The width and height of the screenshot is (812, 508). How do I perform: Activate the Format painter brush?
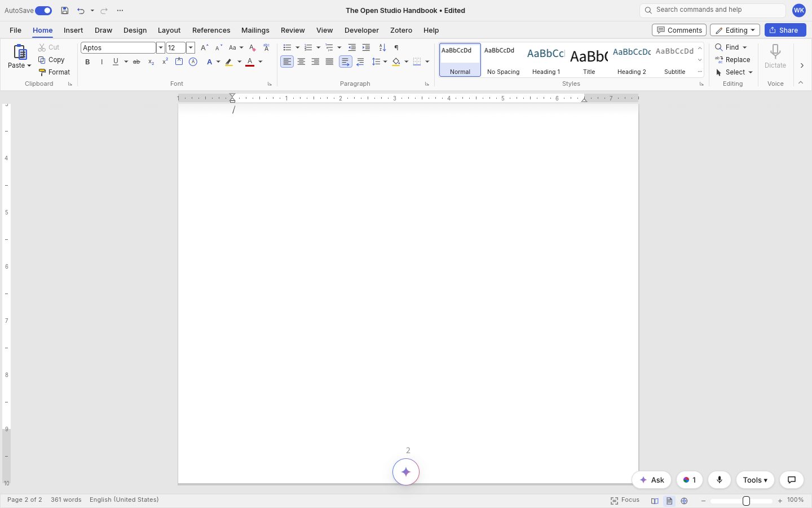tap(42, 72)
